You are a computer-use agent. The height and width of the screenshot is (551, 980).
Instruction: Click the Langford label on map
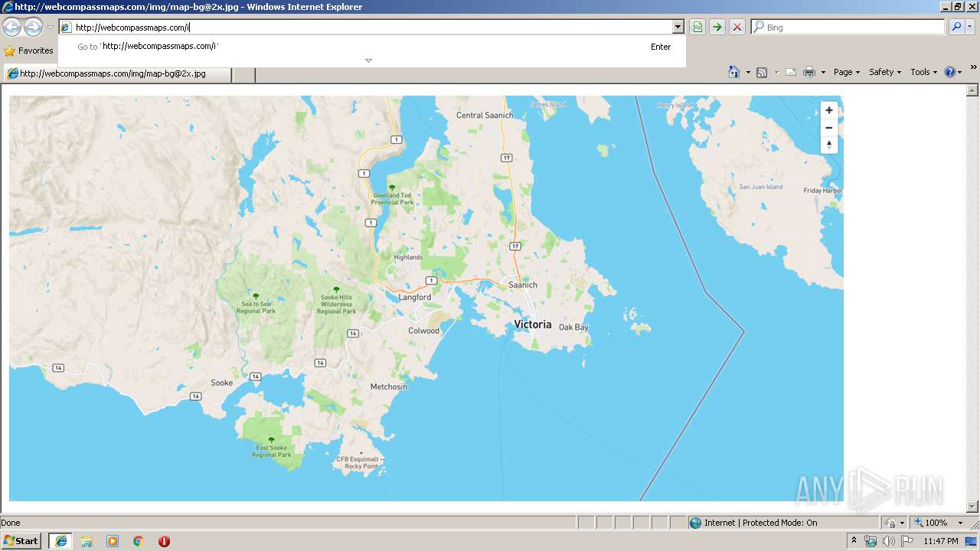415,297
